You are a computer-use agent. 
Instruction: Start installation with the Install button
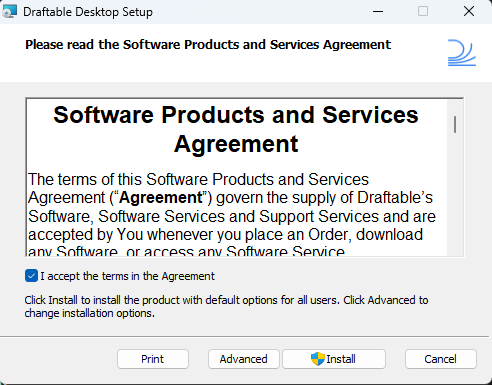point(334,359)
